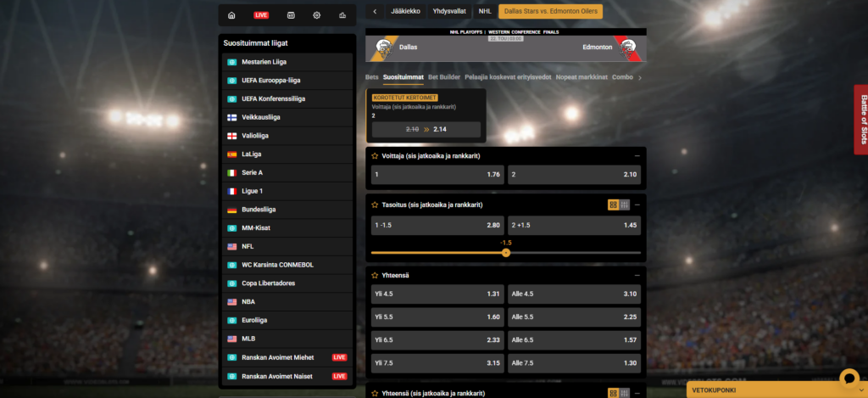Show more market tabs with right chevron
The image size is (868, 398).
[640, 77]
